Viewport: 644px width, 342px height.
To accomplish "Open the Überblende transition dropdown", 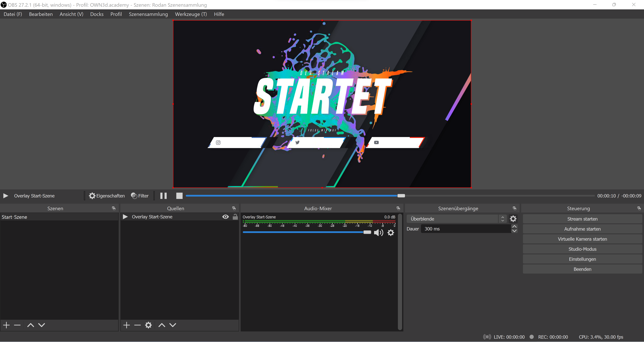I will coord(502,219).
